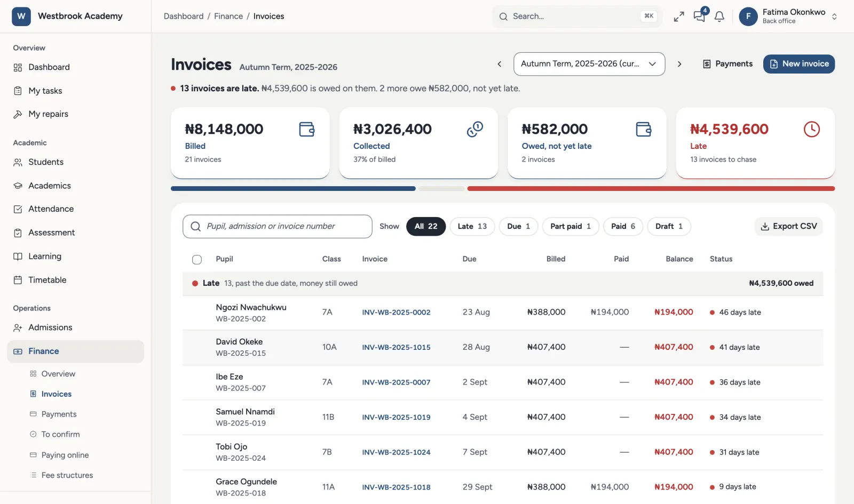Viewport: 854px width, 504px height.
Task: Open My repairs section
Action: pyautogui.click(x=76, y=114)
